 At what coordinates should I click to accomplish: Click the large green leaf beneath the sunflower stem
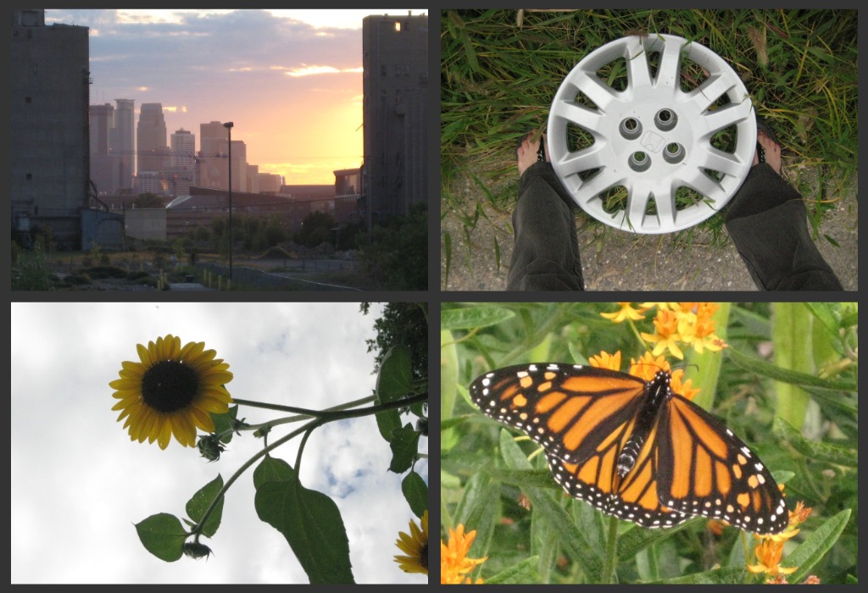[307, 521]
